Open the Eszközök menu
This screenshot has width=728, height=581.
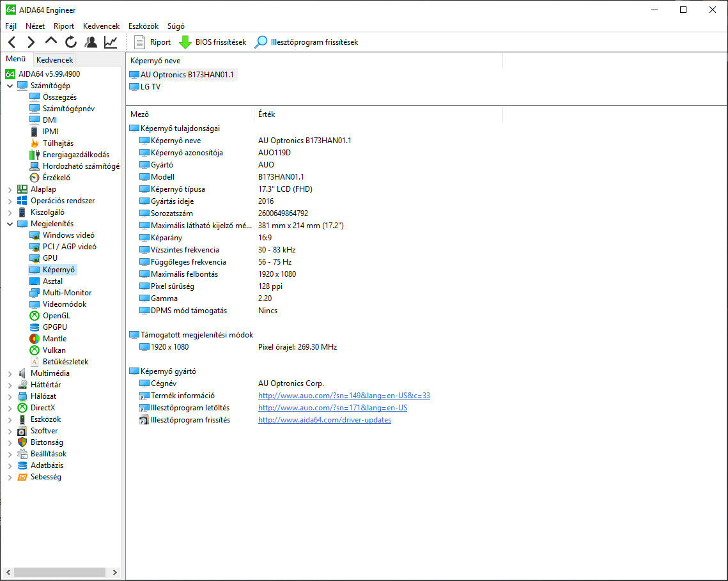pyautogui.click(x=143, y=26)
